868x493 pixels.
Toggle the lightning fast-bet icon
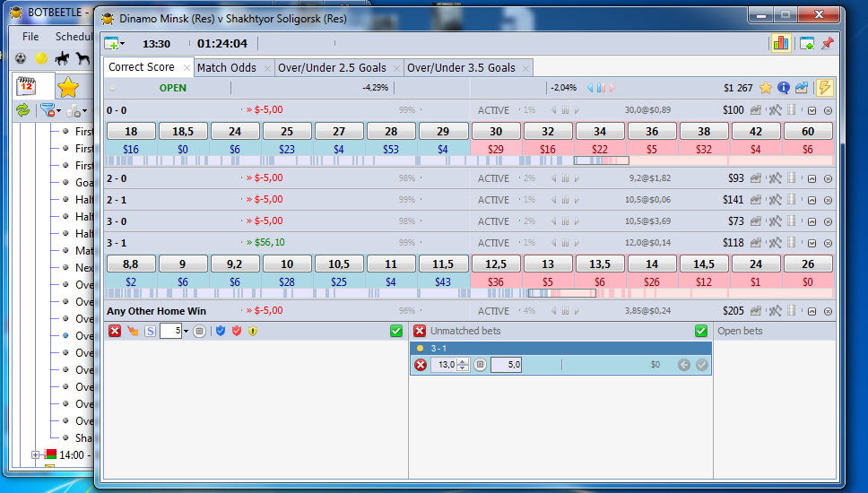824,88
